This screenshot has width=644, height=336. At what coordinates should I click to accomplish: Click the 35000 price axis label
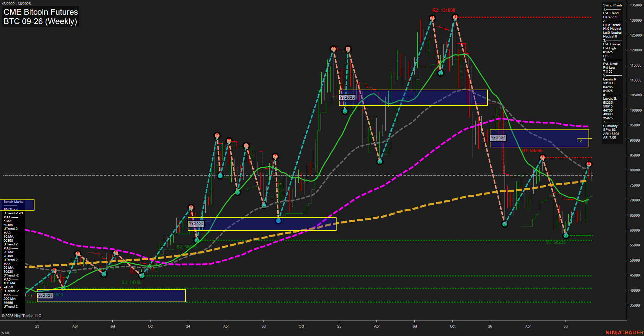(x=635, y=306)
